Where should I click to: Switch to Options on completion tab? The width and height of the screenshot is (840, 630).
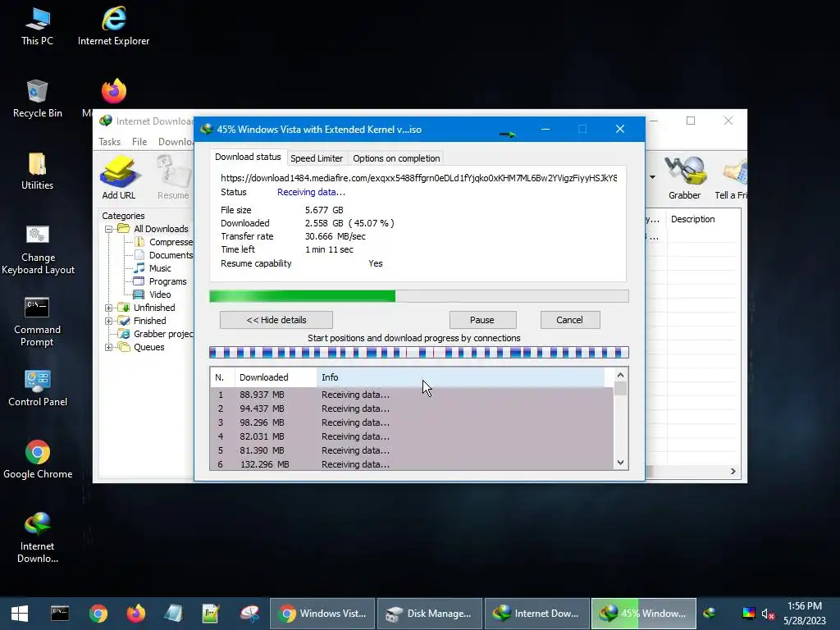pos(396,158)
